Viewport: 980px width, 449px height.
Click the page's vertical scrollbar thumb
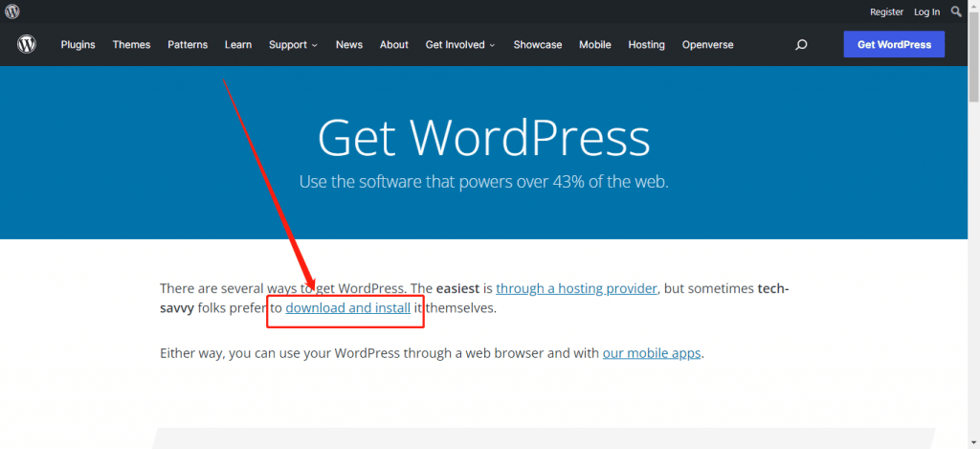[x=973, y=56]
